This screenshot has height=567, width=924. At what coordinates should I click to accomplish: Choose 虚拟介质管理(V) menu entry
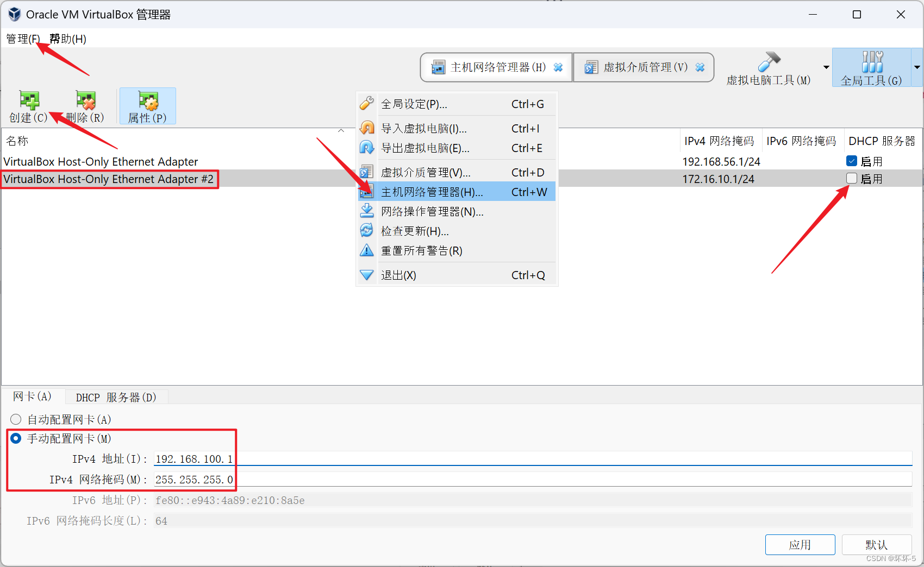[457, 173]
